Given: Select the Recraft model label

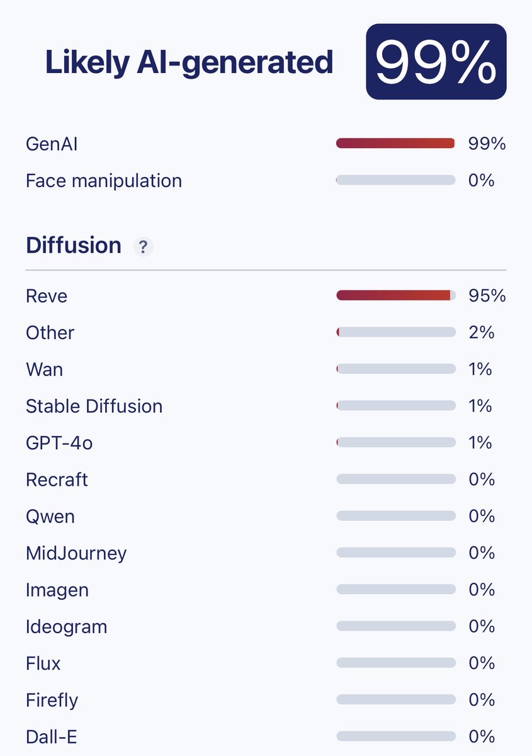Looking at the screenshot, I should coord(57,480).
